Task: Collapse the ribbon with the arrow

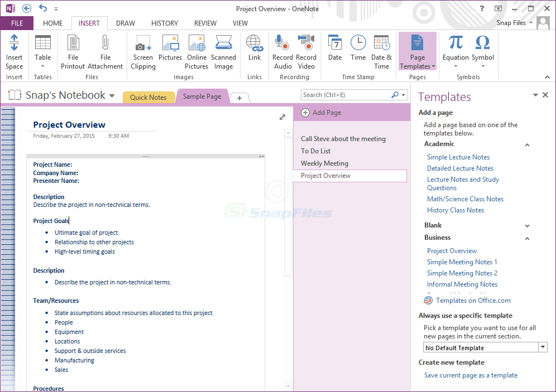Action: click(547, 77)
